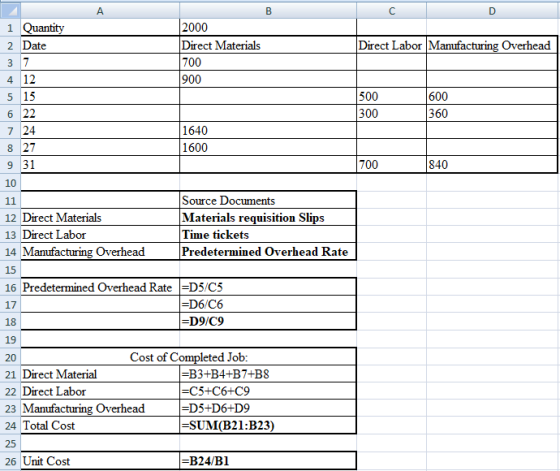Image resolution: width=560 pixels, height=471 pixels.
Task: Select the cell with value 1600
Action: click(268, 147)
